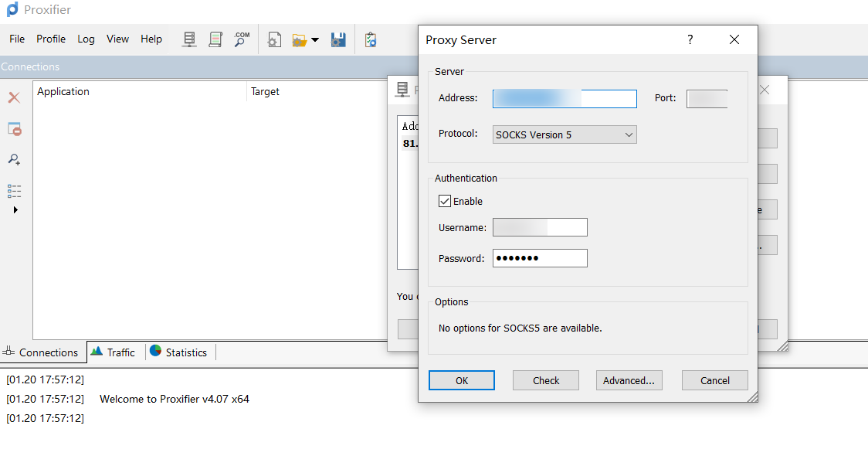The height and width of the screenshot is (456, 868).
Task: Click the Advanced... button
Action: coord(629,381)
